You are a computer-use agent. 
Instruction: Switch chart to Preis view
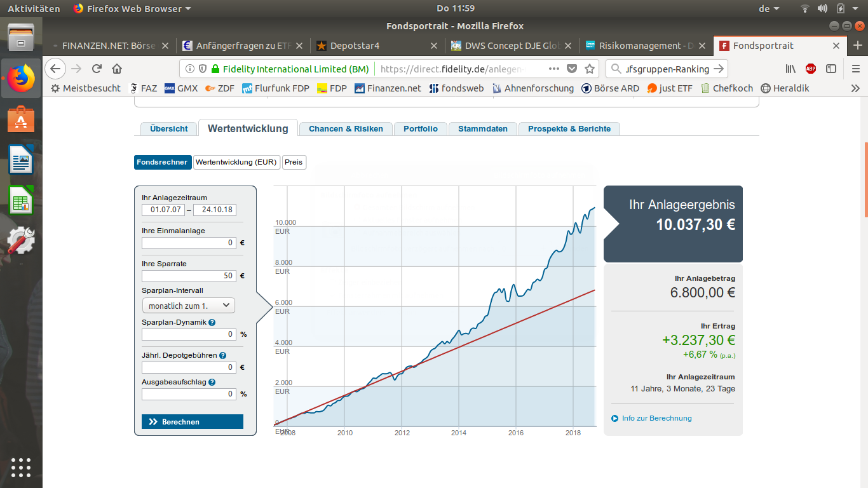(294, 162)
